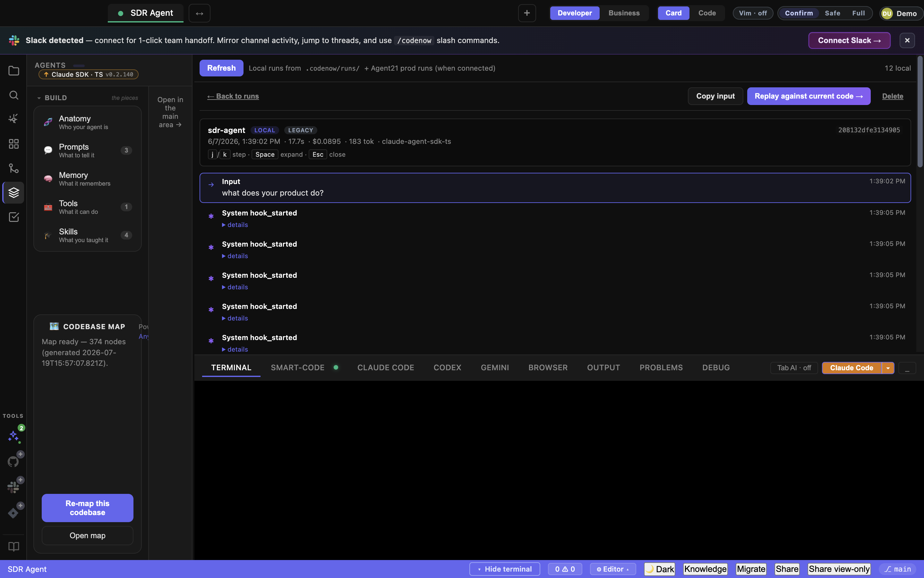Switch to the TERMINAL tab
The width and height of the screenshot is (924, 578).
point(231,367)
